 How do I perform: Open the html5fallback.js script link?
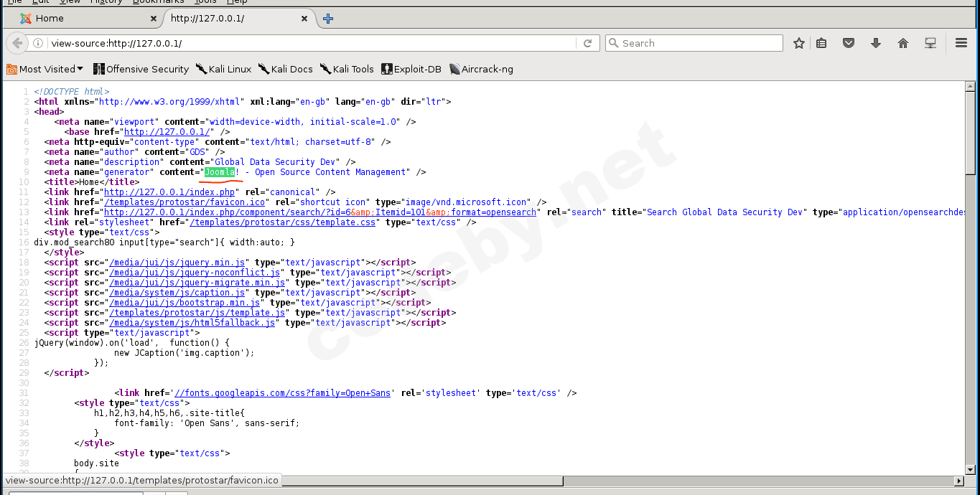coord(192,323)
